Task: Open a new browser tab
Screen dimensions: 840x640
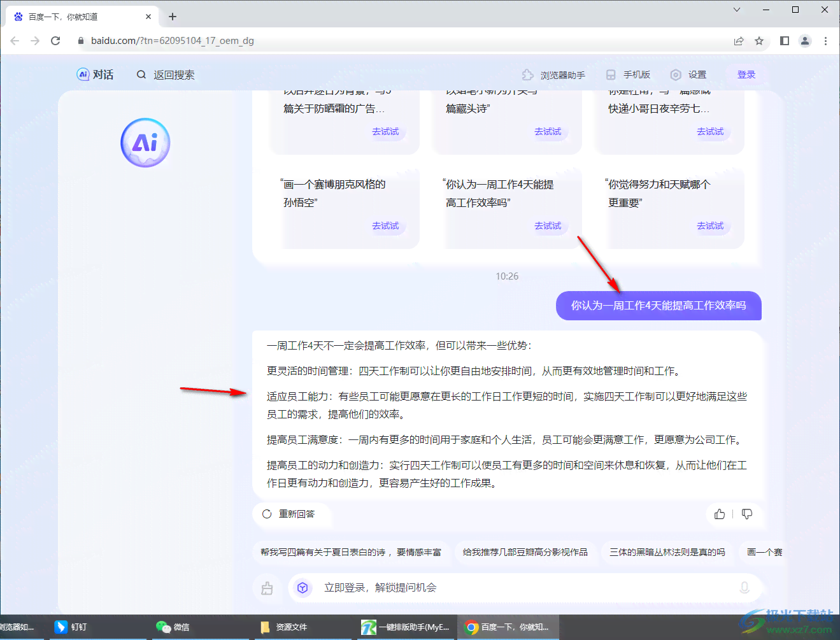Action: point(173,17)
